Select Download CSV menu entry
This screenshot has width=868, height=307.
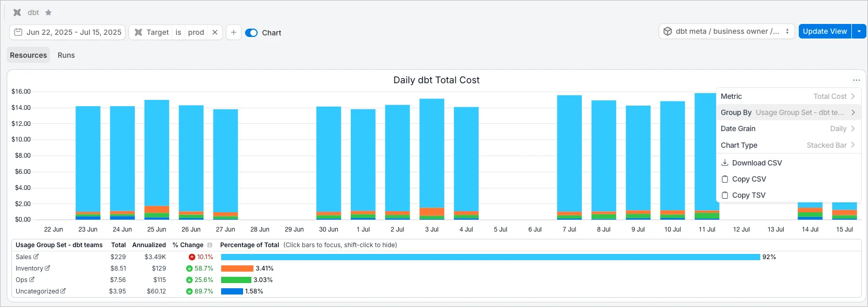click(x=788, y=163)
